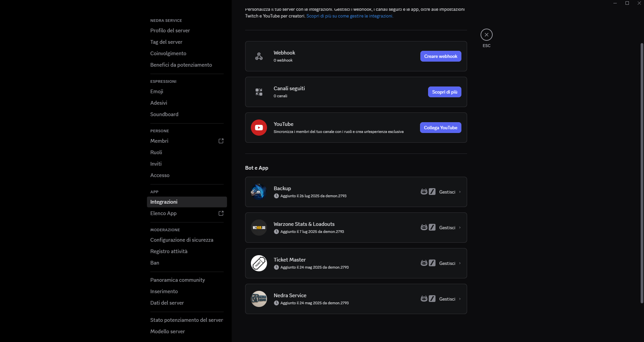
Task: Select the Canali seguiti icon
Action: click(x=259, y=92)
